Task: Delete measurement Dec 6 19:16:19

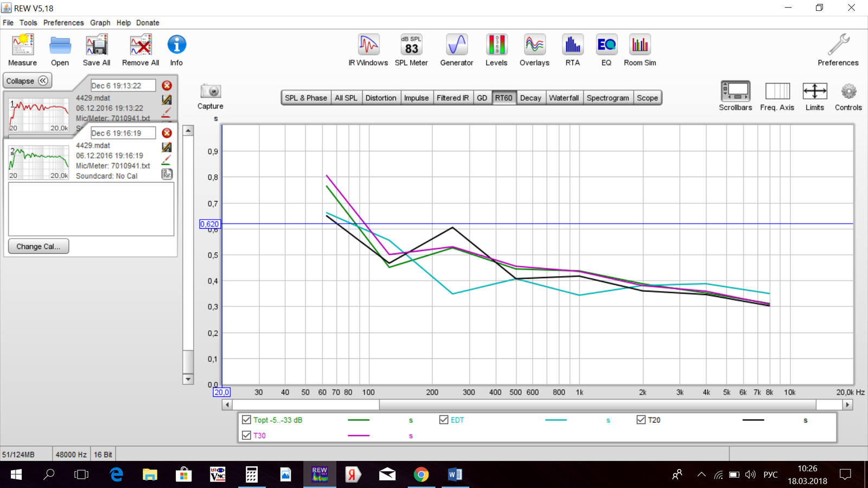Action: [x=167, y=133]
